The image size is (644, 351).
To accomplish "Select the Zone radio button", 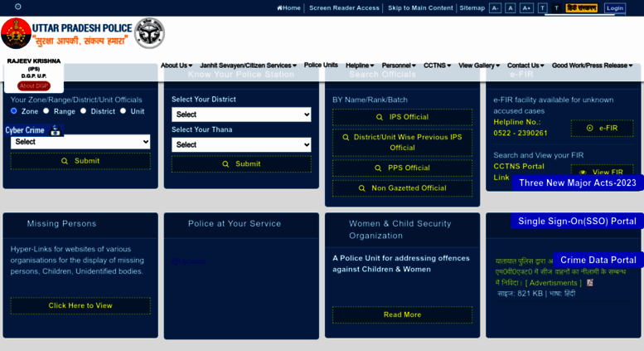I will [x=14, y=111].
